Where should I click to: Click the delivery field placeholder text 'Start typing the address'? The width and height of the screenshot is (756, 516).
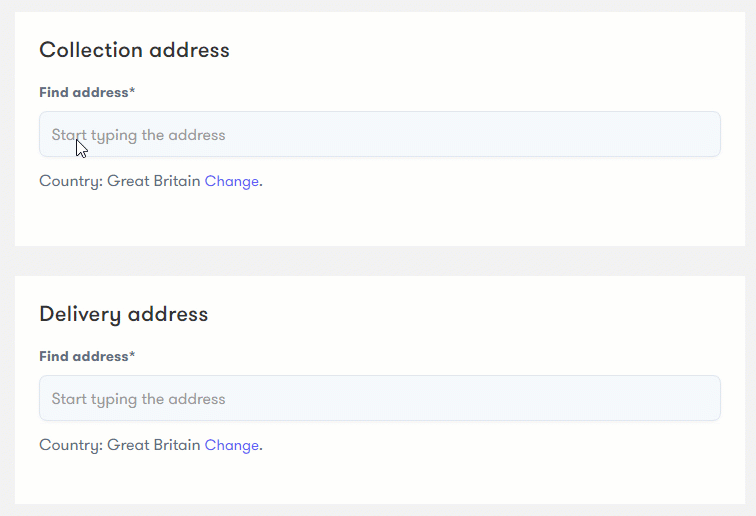(138, 399)
